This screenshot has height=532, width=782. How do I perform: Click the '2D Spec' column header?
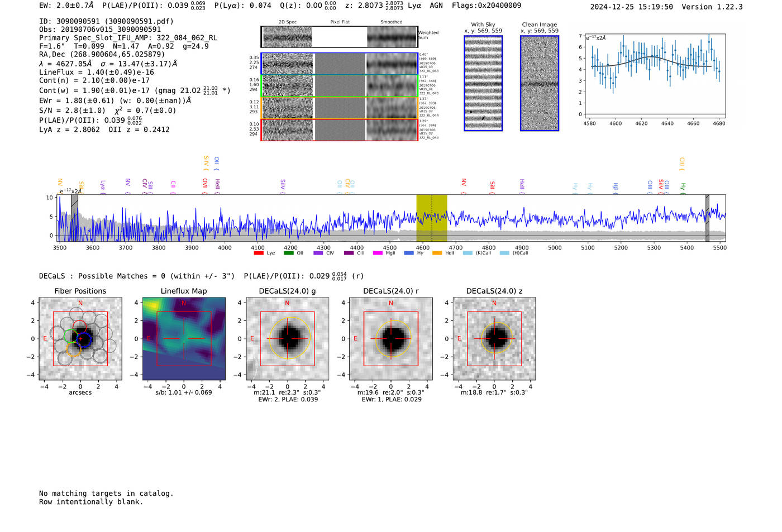click(x=288, y=22)
